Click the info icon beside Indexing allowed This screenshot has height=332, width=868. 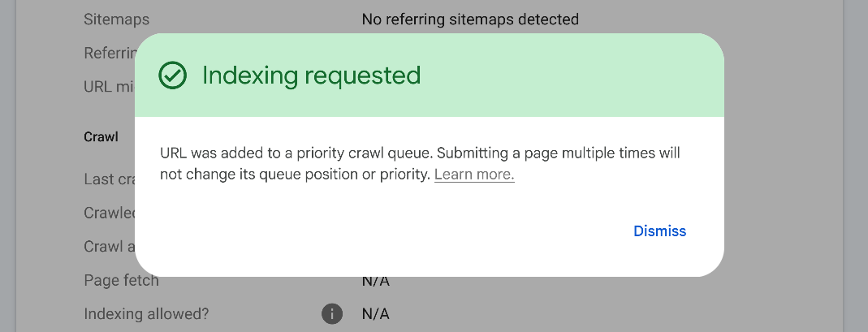[331, 313]
